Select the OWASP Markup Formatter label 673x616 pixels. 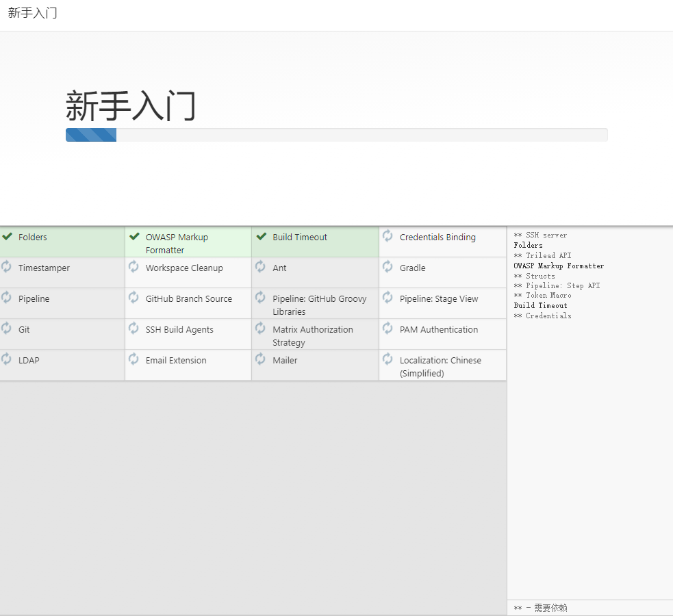(x=177, y=244)
